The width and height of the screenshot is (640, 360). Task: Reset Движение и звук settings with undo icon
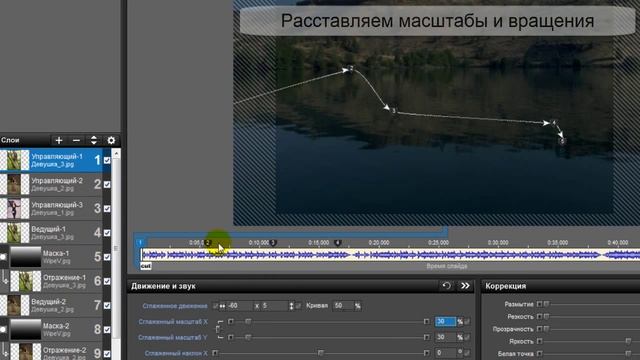tap(447, 286)
